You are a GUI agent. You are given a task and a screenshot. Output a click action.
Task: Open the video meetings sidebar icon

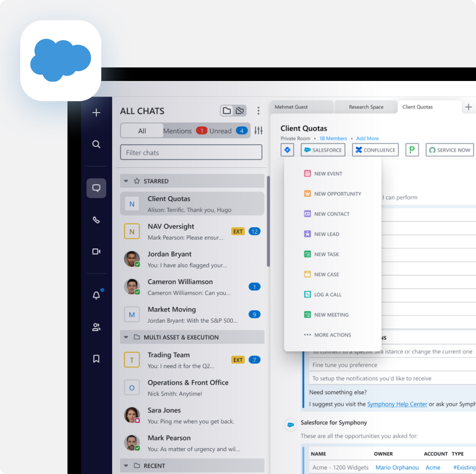[x=96, y=251]
